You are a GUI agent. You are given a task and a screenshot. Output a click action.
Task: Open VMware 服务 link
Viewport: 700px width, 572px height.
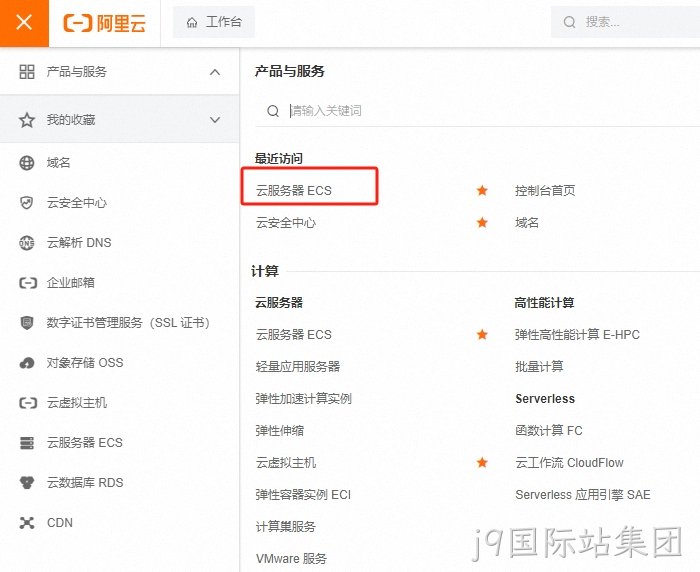(292, 559)
